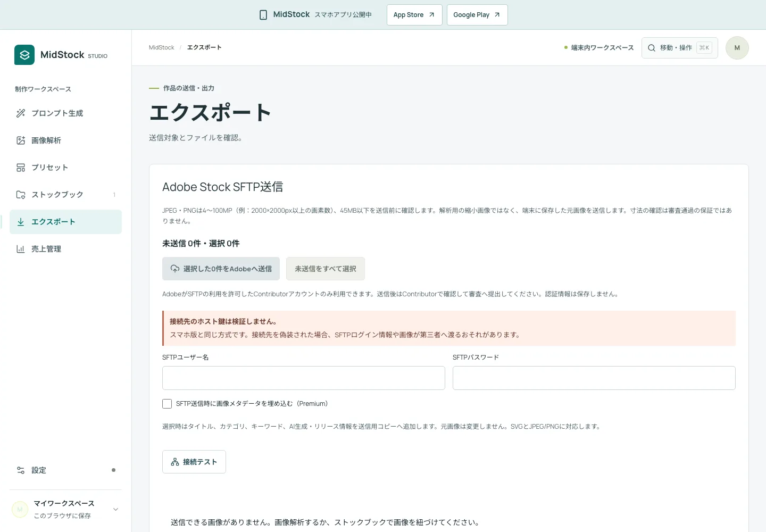Click the magnifier icon in 移動・操作 search
766x532 pixels.
pyautogui.click(x=652, y=48)
